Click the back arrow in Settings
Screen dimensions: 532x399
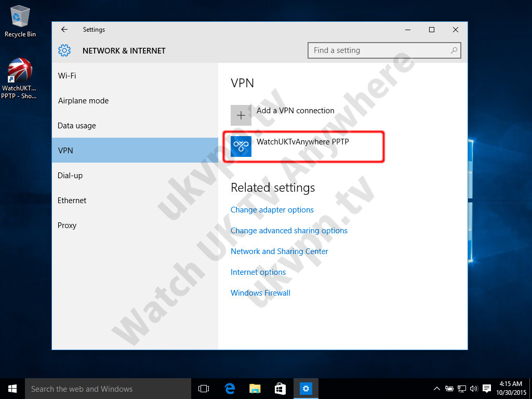64,30
